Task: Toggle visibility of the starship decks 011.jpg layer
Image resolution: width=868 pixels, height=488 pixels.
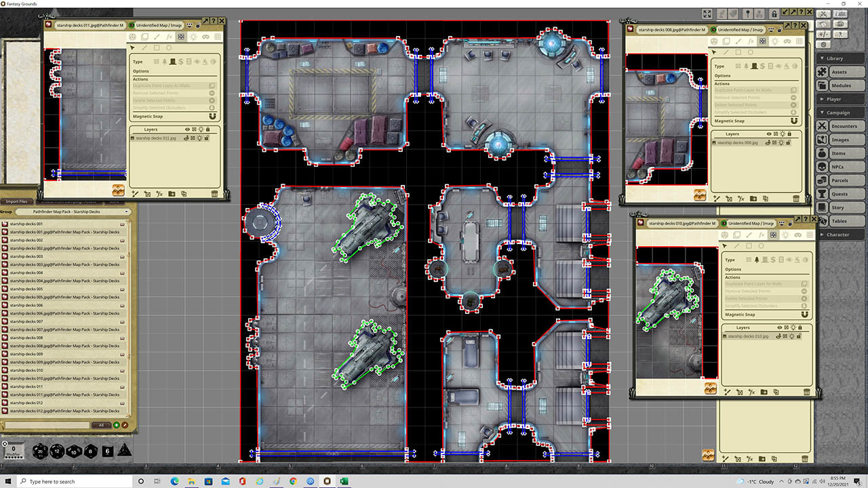Action: pyautogui.click(x=187, y=138)
